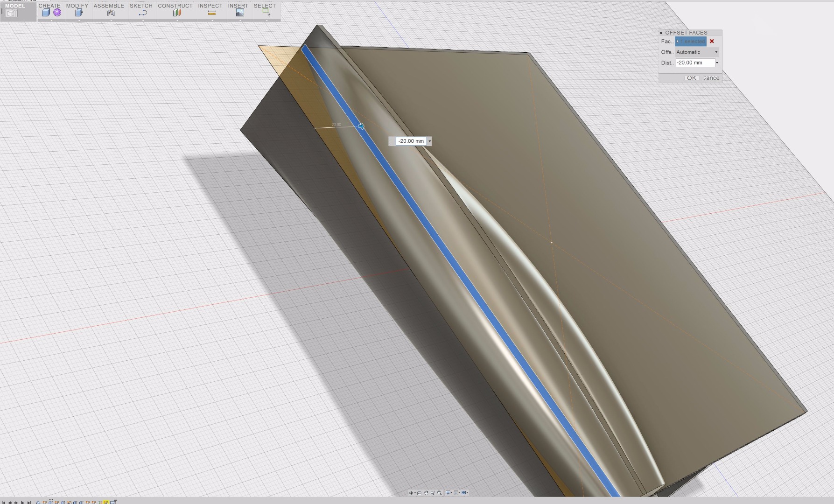Viewport: 834px width, 504px height.
Task: Click the Inspect measure ruler icon
Action: tap(212, 13)
